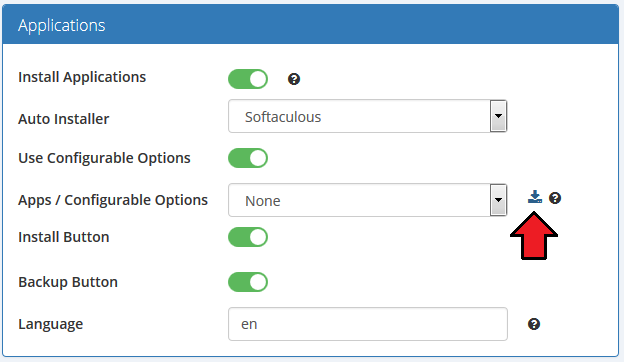Click into the Language input field
The height and width of the screenshot is (362, 624).
(x=368, y=324)
